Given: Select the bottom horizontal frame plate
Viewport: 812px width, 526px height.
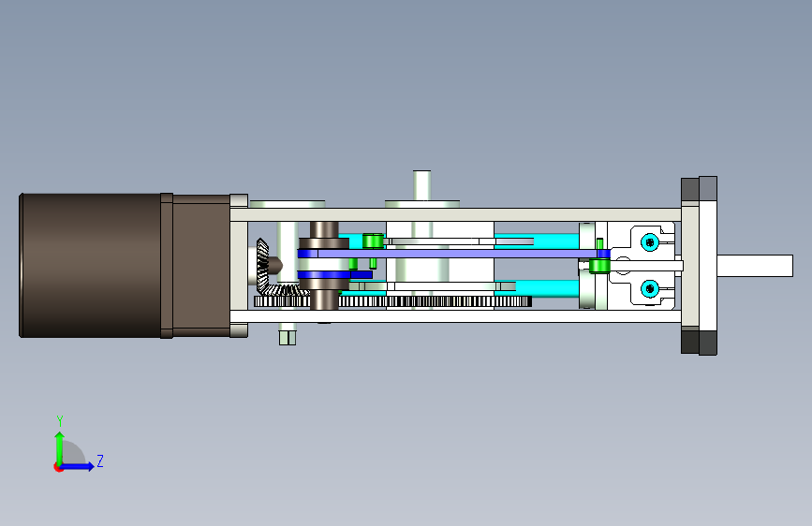Looking at the screenshot, I should coord(455,316).
